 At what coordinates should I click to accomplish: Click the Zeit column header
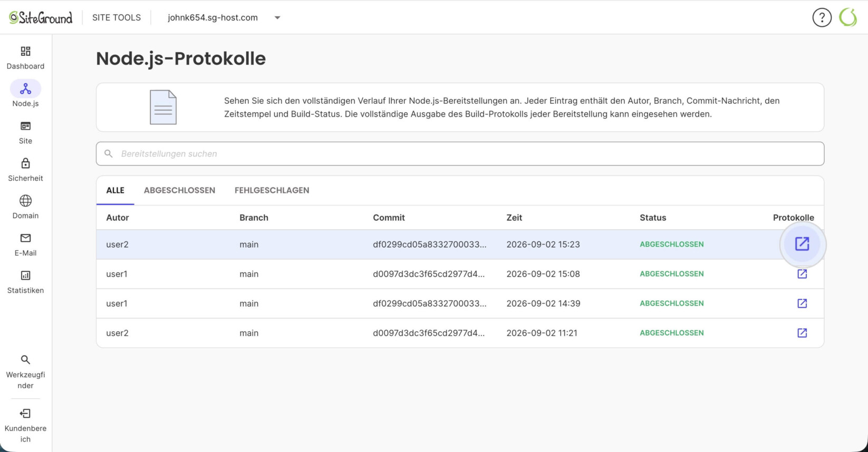click(514, 218)
